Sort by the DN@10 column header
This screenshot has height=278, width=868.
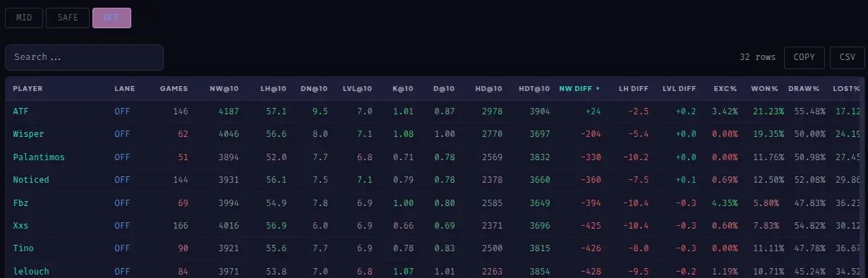click(314, 89)
